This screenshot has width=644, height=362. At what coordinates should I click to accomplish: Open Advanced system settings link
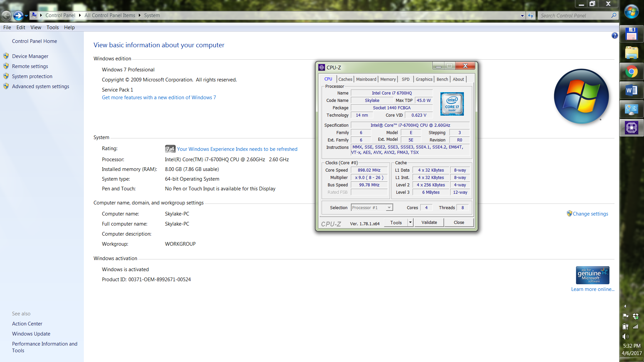[41, 86]
